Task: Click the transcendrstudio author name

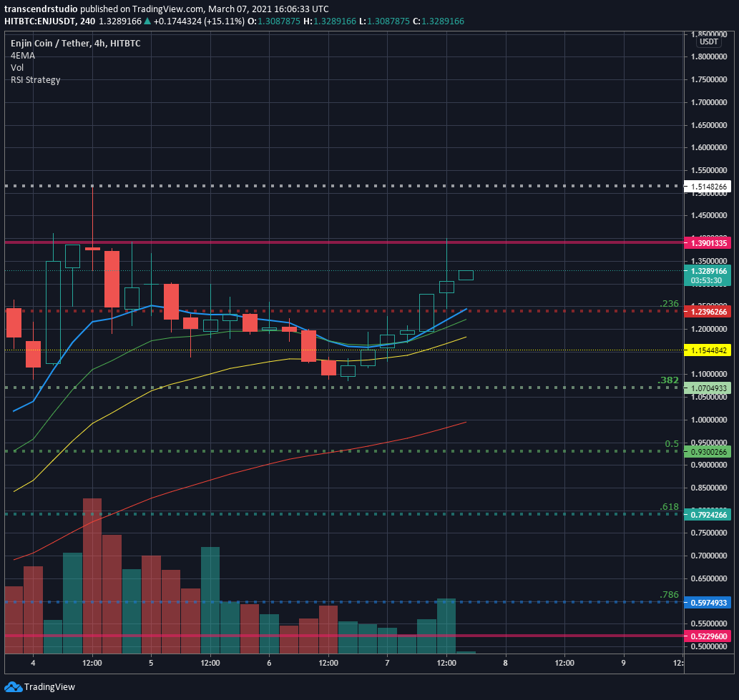Action: (41, 9)
